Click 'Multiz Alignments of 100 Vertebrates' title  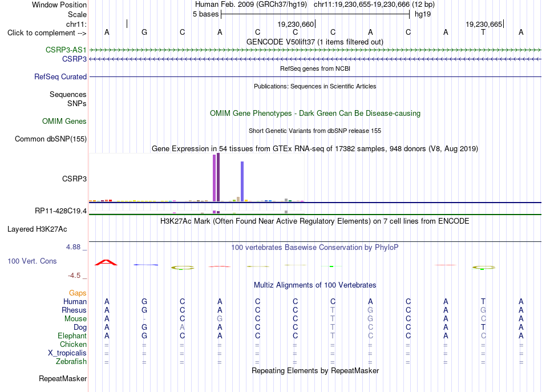click(315, 285)
